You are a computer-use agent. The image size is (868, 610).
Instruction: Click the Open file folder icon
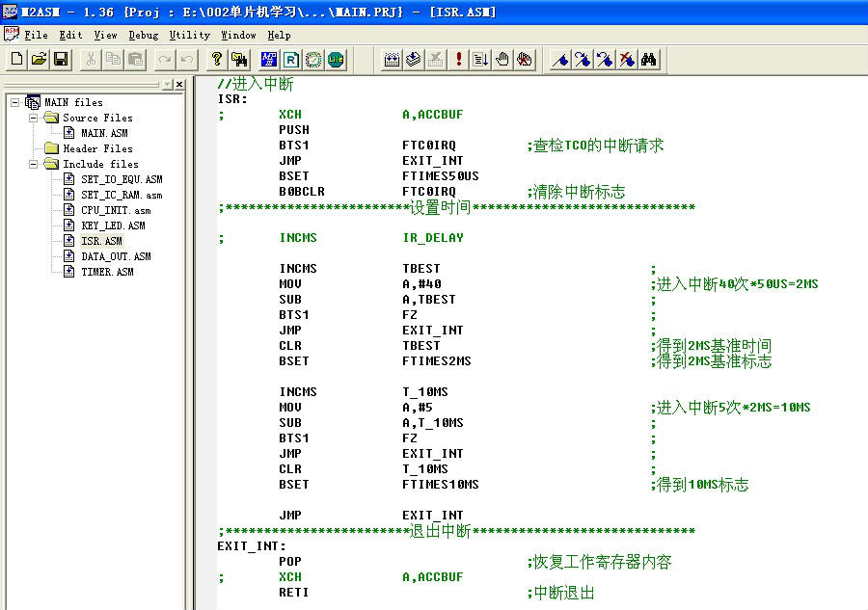pyautogui.click(x=39, y=60)
